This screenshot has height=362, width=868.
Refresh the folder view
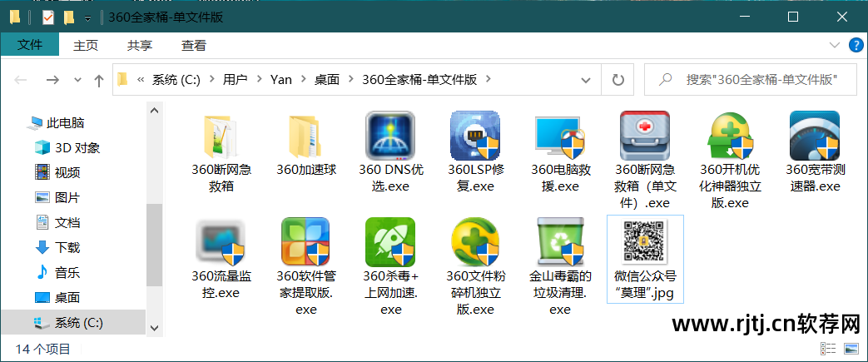[618, 80]
